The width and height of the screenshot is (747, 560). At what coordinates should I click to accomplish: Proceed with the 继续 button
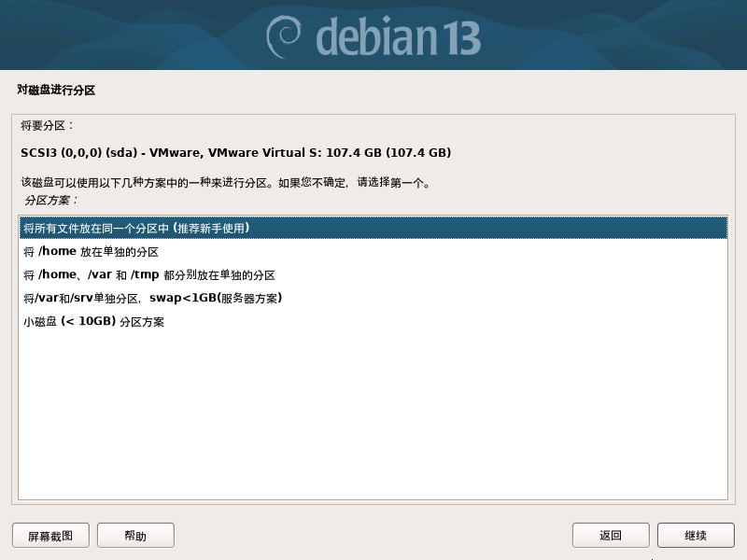click(696, 536)
